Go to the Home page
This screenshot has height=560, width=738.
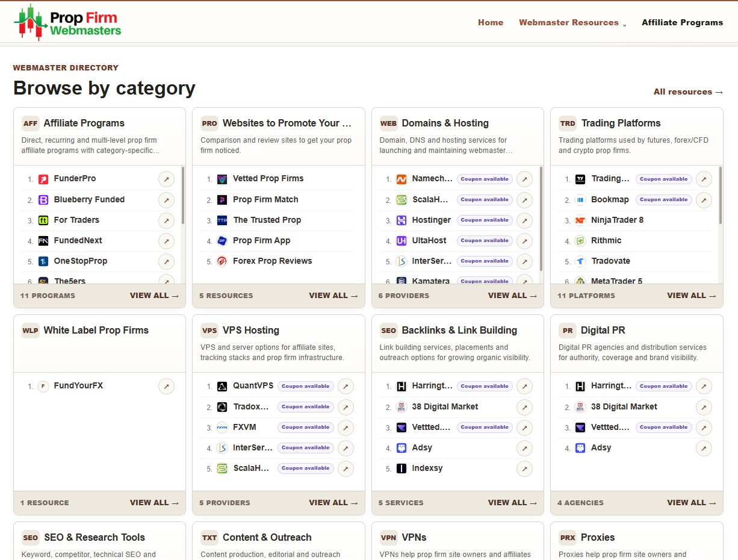tap(491, 22)
